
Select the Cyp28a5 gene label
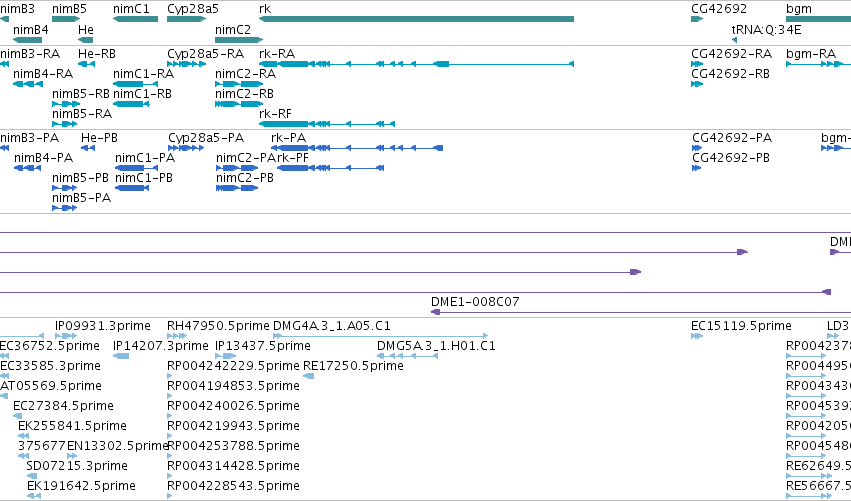pos(193,9)
